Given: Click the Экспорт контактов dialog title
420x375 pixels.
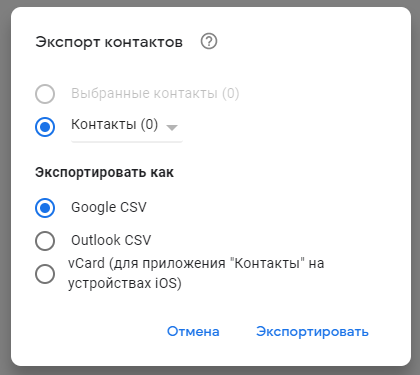Looking at the screenshot, I should [x=109, y=42].
